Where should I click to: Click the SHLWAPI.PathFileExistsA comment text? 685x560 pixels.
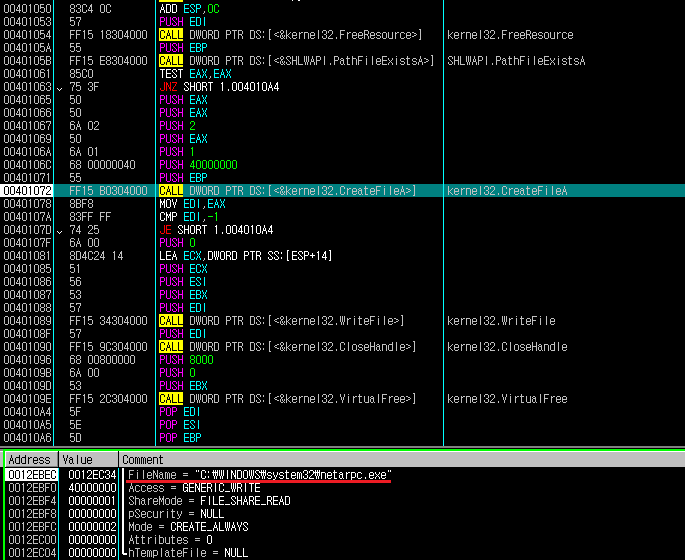pos(516,61)
